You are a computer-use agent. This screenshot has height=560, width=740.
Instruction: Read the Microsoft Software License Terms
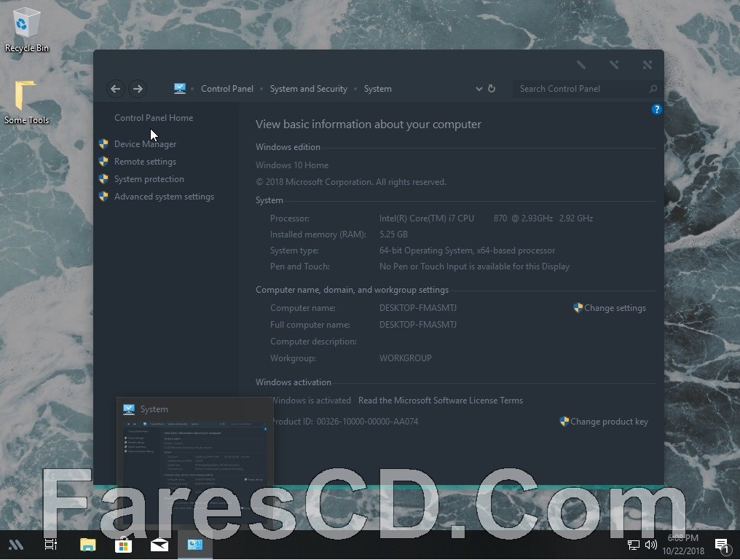click(x=441, y=401)
